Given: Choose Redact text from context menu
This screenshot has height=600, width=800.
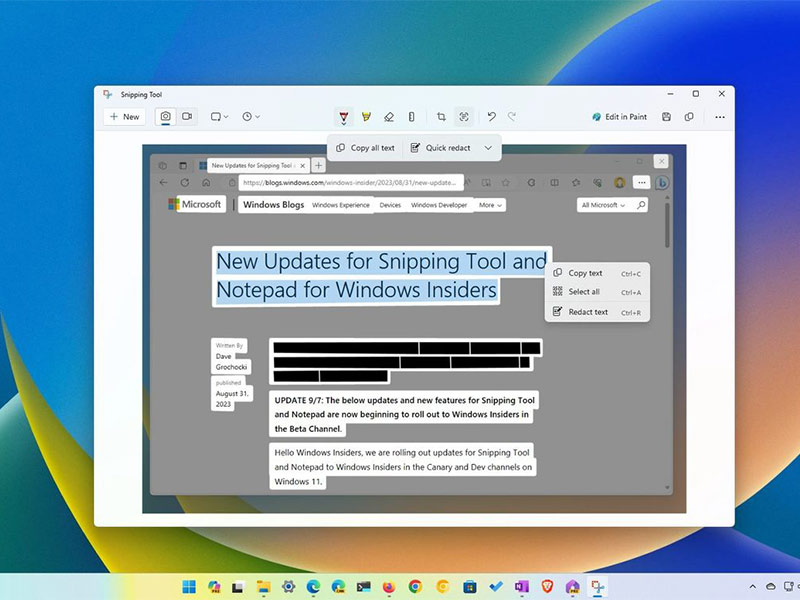Looking at the screenshot, I should click(x=597, y=312).
